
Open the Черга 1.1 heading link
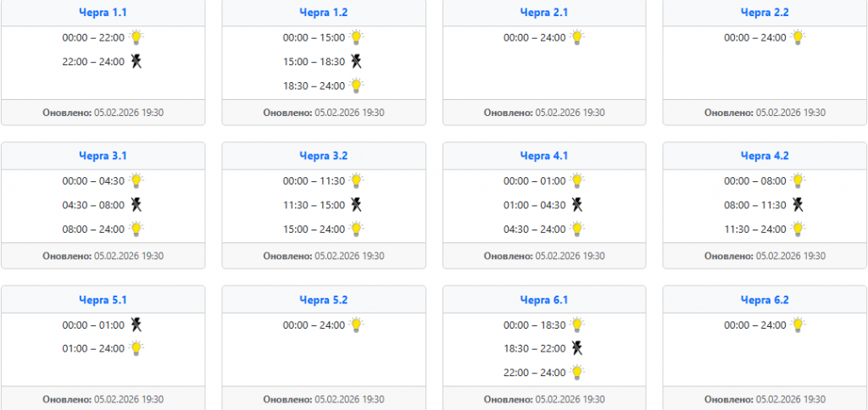pyautogui.click(x=103, y=13)
